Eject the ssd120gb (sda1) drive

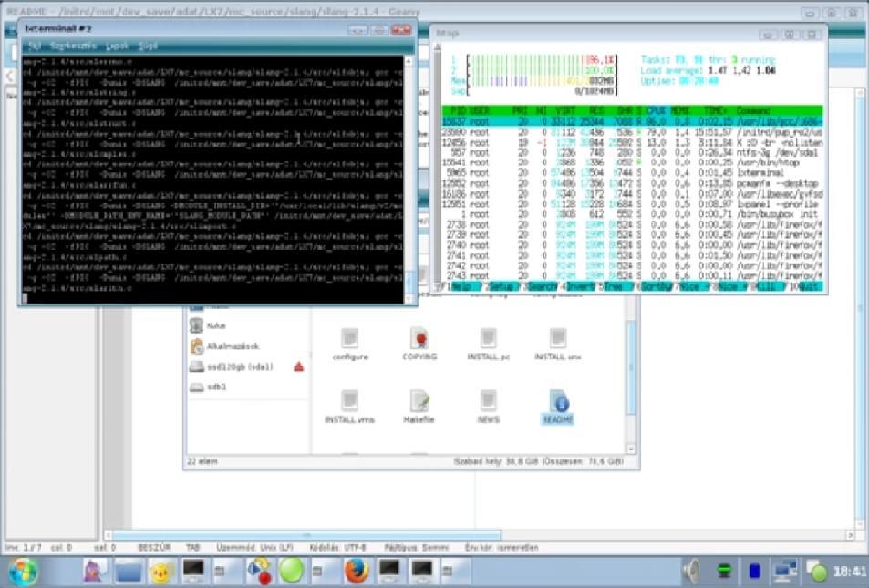[x=298, y=366]
